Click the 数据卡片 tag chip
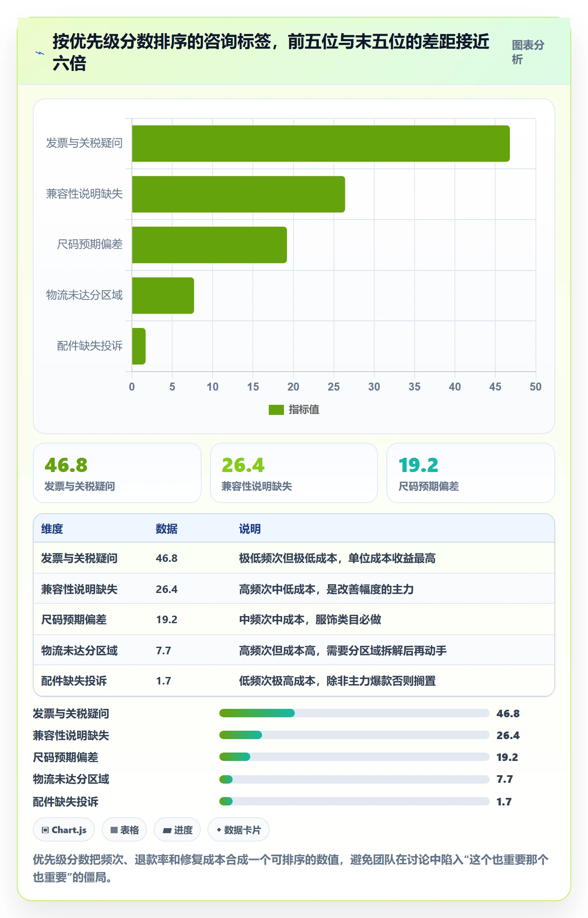Viewport: 588px width, 918px height. pos(239,829)
